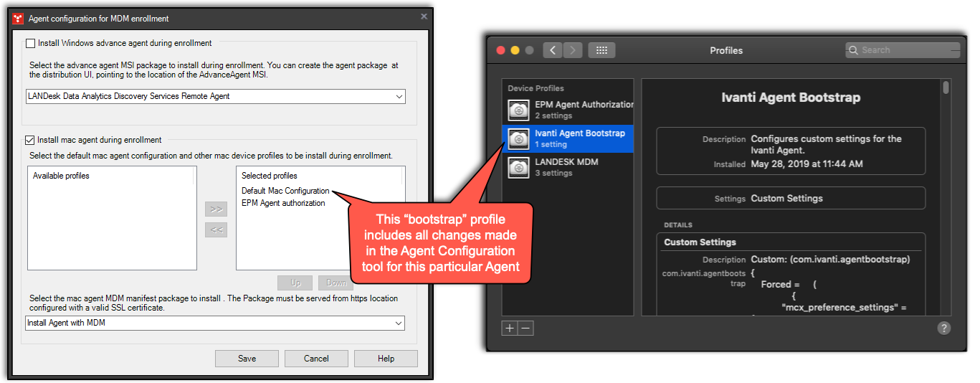Select EPM Agent authorization in selected profiles

(x=283, y=203)
